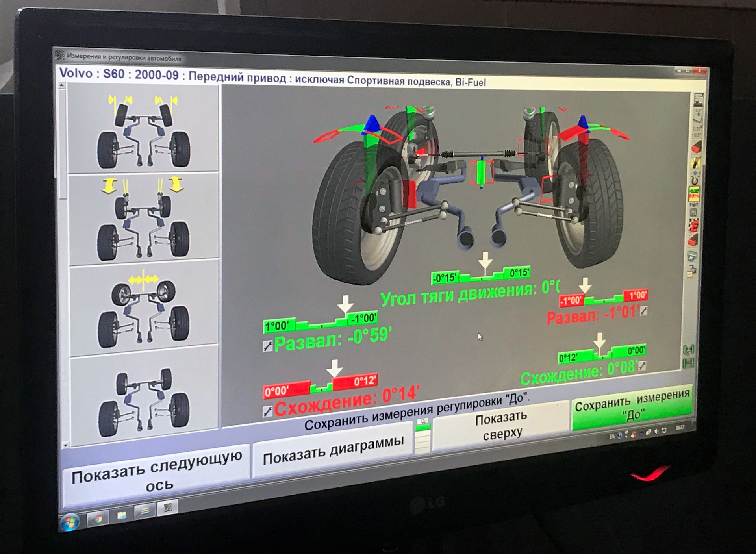Toggle wrench icon beside right Схождение 0°08'
The image size is (756, 554).
(x=642, y=366)
